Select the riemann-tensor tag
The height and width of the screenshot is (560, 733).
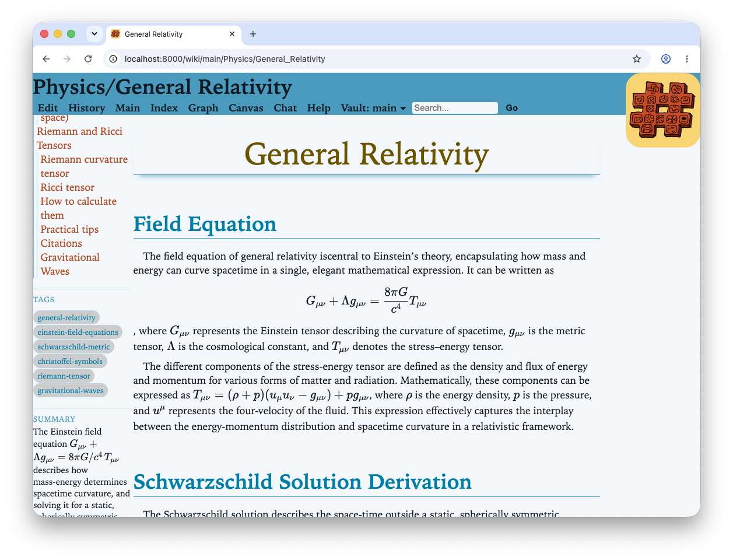64,376
